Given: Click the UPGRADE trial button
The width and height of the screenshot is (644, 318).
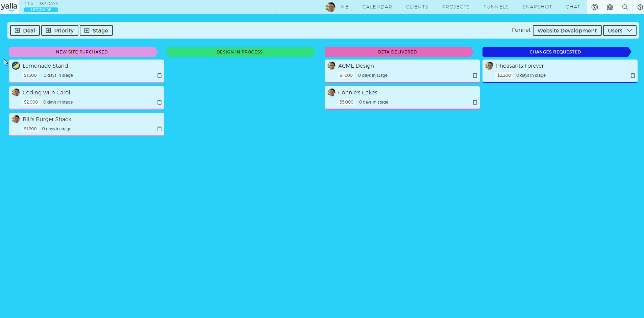Looking at the screenshot, I should tap(41, 10).
